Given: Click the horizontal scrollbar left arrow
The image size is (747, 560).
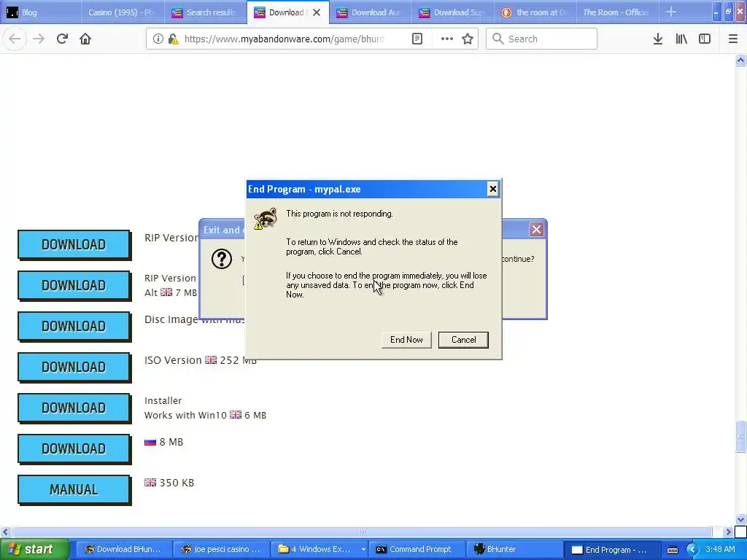Looking at the screenshot, I should (5, 532).
